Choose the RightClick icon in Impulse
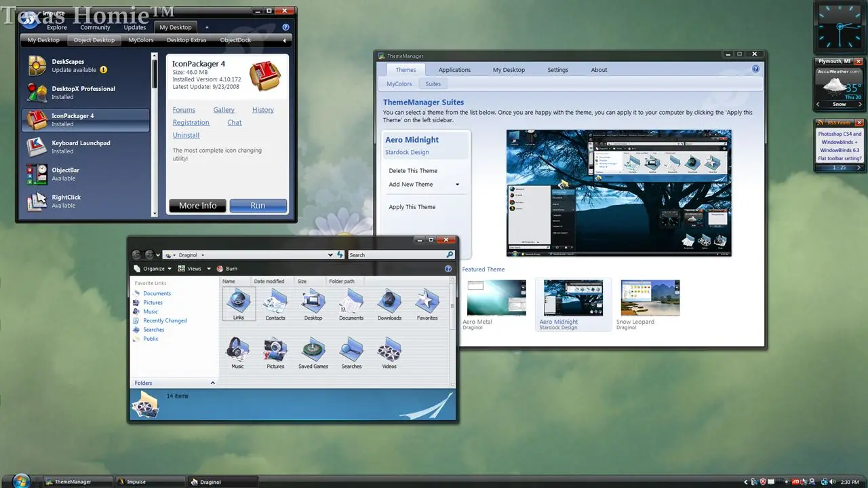Image resolution: width=868 pixels, height=488 pixels. (x=37, y=201)
